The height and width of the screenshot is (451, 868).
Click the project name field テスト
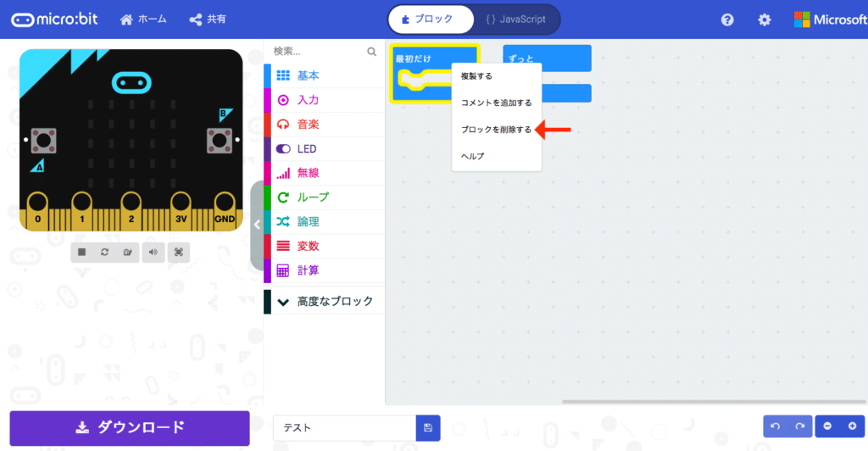click(x=344, y=428)
